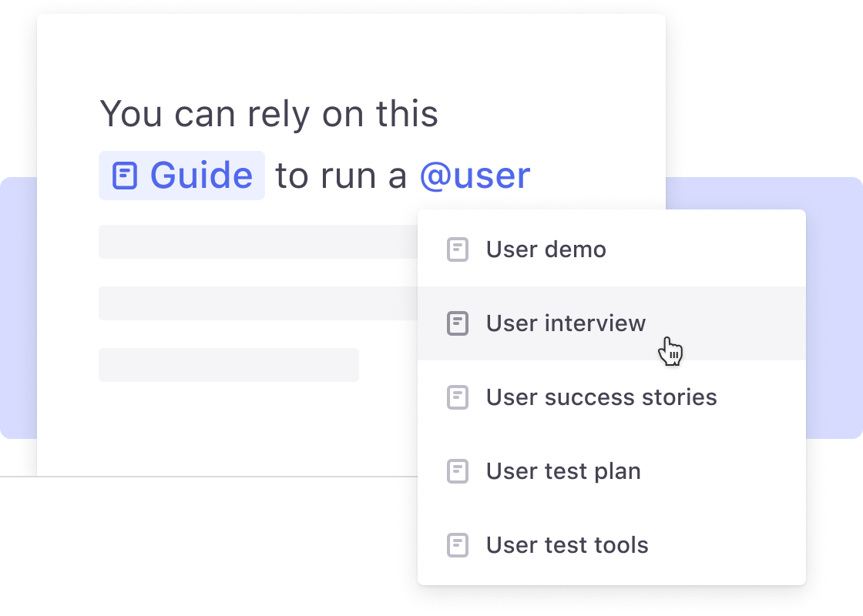Choose User test tools in the dropdown
Viewport: 863px width, 616px height.
tap(612, 545)
